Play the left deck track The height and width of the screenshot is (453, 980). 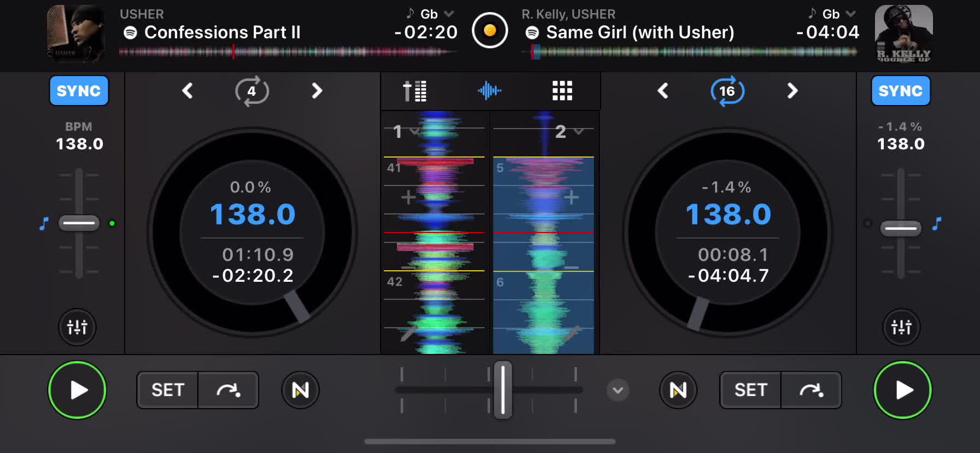coord(77,390)
